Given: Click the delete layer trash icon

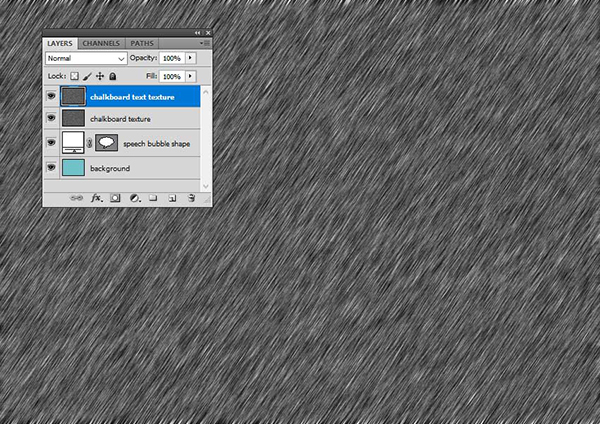Looking at the screenshot, I should (191, 199).
